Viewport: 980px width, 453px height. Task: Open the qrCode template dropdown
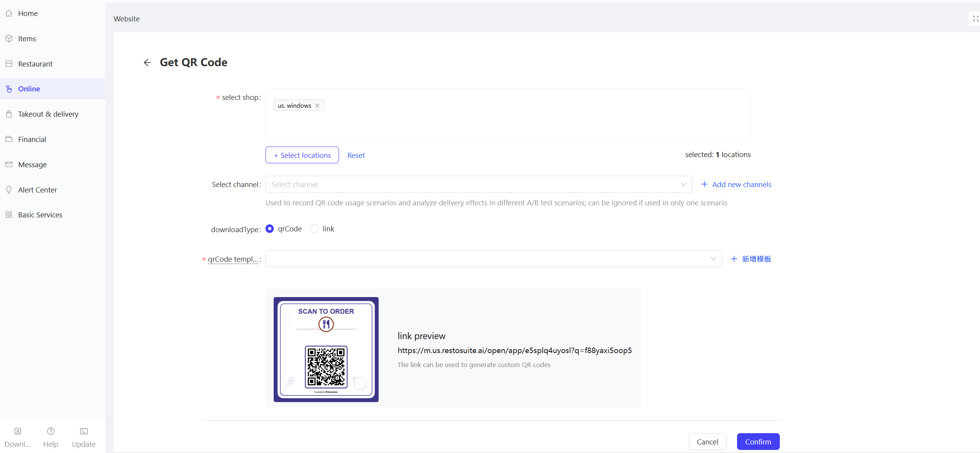(494, 259)
